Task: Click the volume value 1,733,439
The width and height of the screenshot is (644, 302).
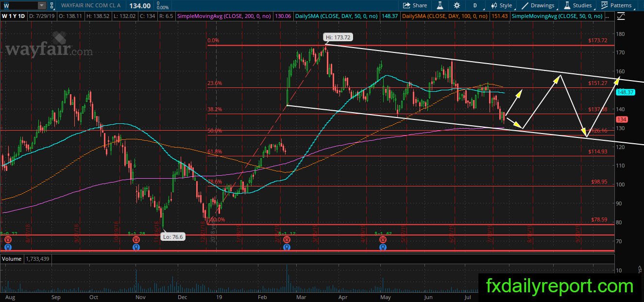Action: point(38,259)
